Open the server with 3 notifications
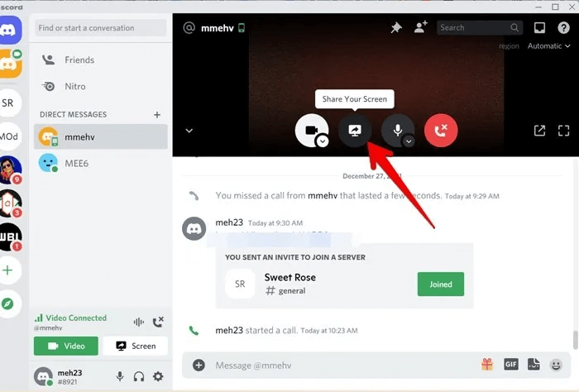This screenshot has height=392, width=579. click(10, 203)
